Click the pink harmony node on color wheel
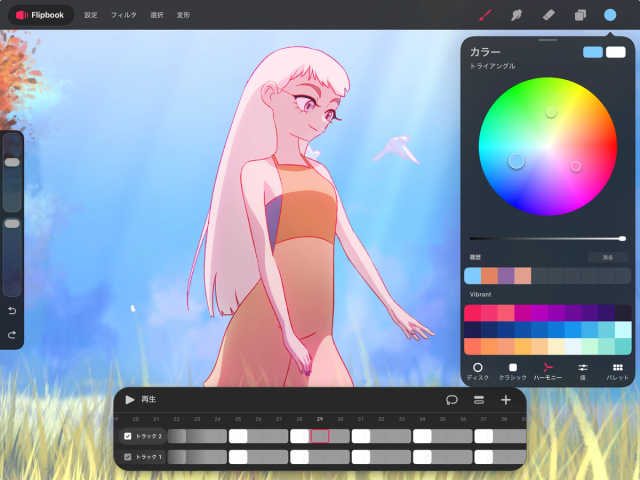Screen dimensions: 640x480 click(576, 166)
